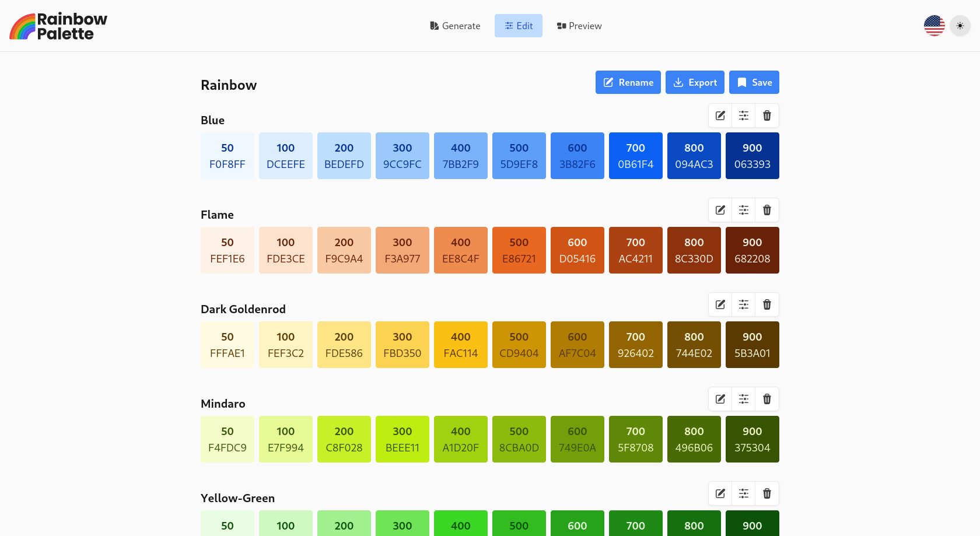The image size is (980, 536).
Task: Select Mindaro 300 swatch BEEE11
Action: [402, 439]
